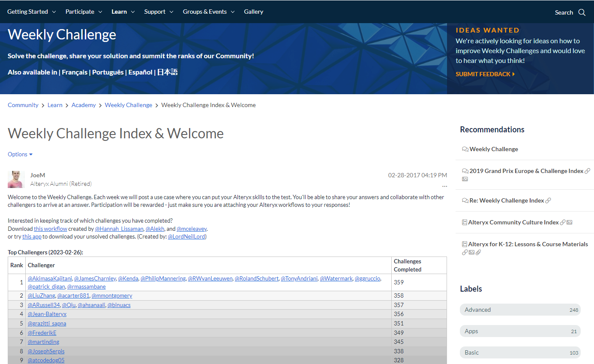
Task: Switch language to Português
Action: [x=108, y=72]
